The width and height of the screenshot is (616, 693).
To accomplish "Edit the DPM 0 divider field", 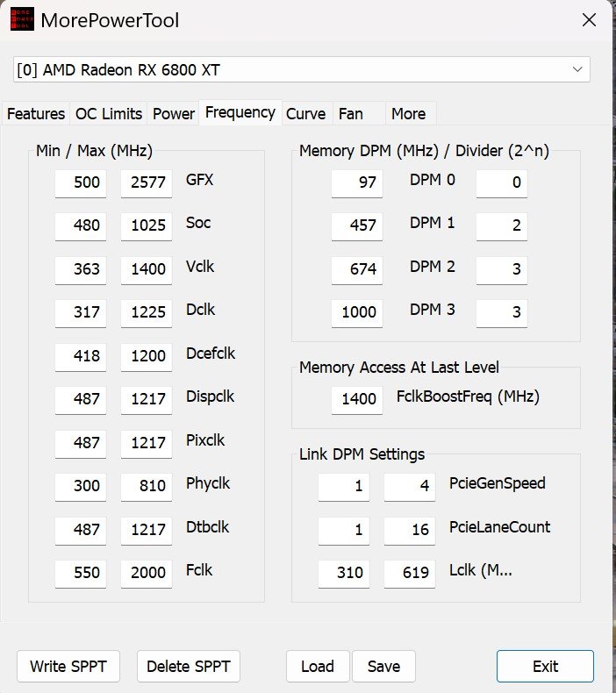I will point(501,183).
